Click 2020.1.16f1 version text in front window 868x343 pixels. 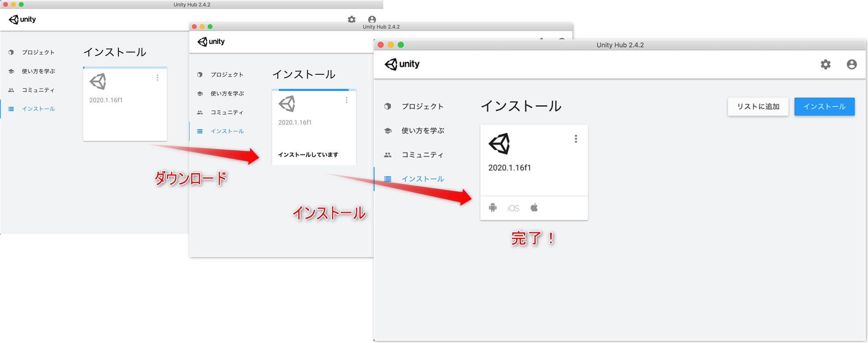coord(509,168)
